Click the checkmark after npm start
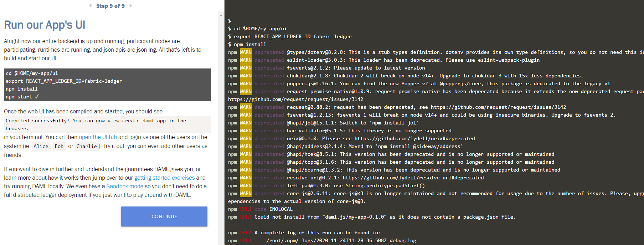Viewport: 644px width, 245px height. (x=37, y=97)
